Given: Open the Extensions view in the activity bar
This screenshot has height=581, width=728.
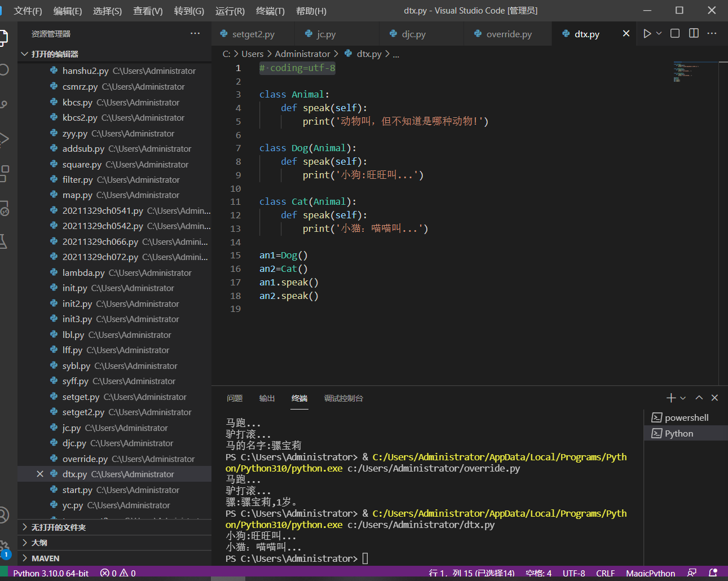Looking at the screenshot, I should (4, 173).
